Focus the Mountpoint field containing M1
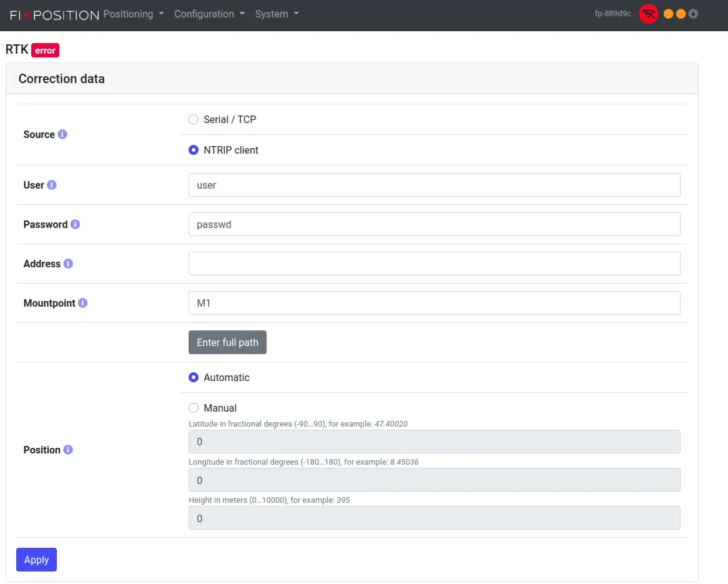728x584 pixels. [434, 303]
